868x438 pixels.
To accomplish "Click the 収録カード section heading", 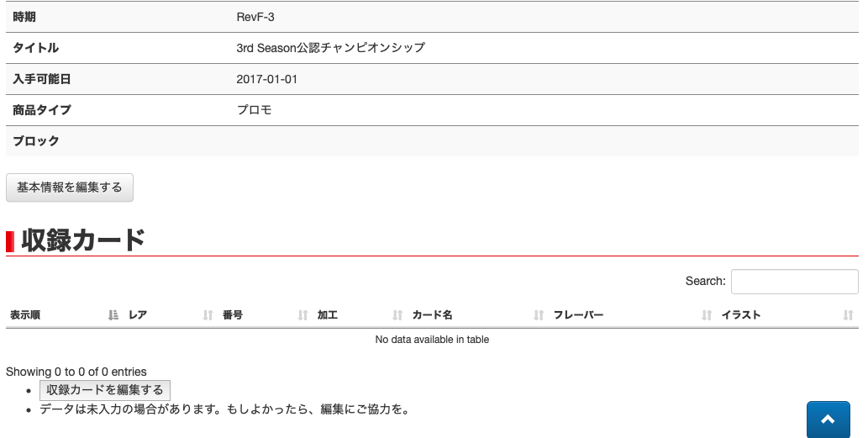I will [x=83, y=240].
